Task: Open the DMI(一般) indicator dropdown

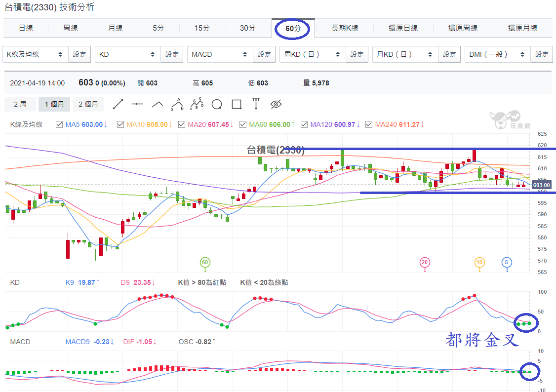Action: tap(498, 54)
